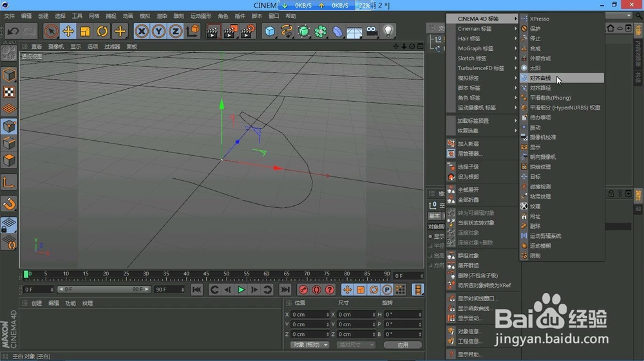This screenshot has height=361, width=644.
Task: Switch to Texture mode checkerboard icon
Action: pos(9,92)
